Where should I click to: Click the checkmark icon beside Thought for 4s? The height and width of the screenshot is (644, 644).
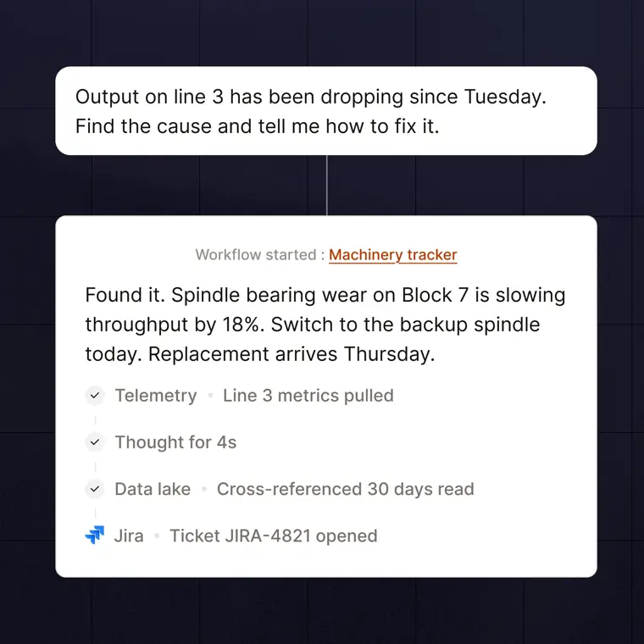pyautogui.click(x=95, y=442)
